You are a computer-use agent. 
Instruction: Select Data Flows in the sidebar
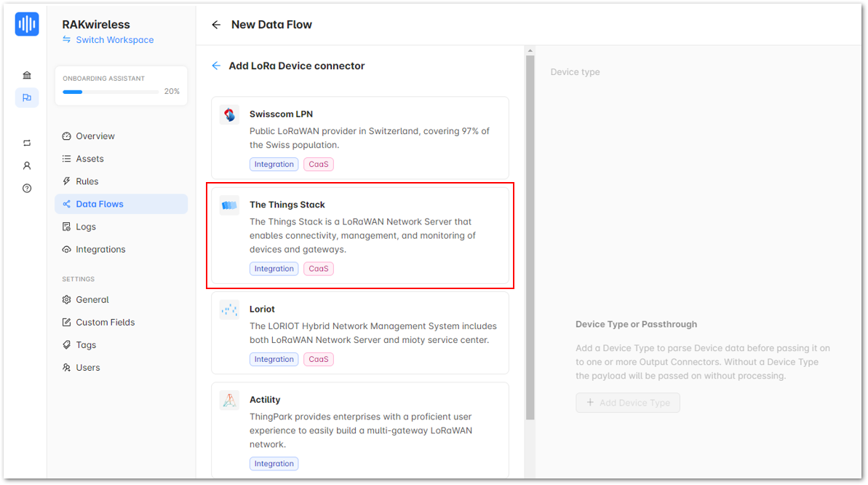click(122, 204)
